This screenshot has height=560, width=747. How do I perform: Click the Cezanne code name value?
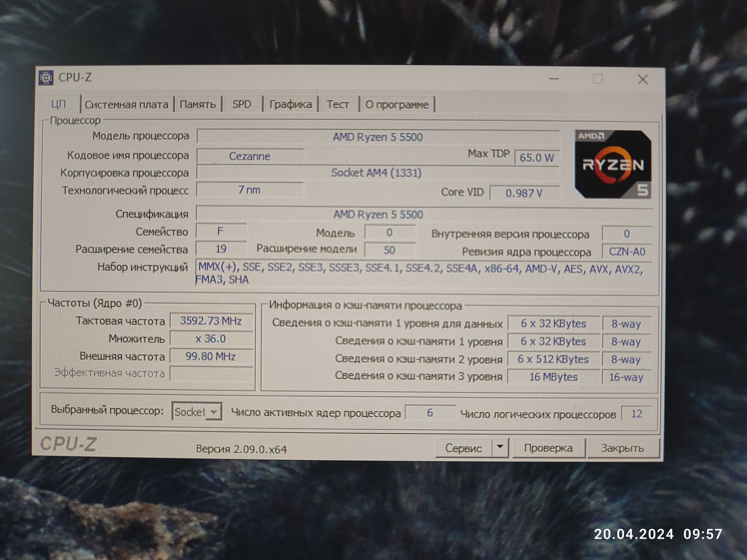pyautogui.click(x=249, y=156)
